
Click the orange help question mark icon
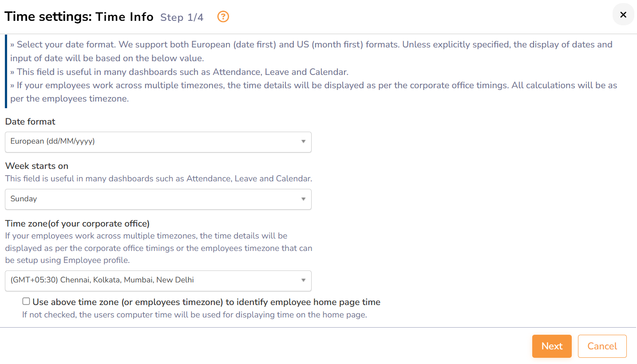(x=223, y=17)
